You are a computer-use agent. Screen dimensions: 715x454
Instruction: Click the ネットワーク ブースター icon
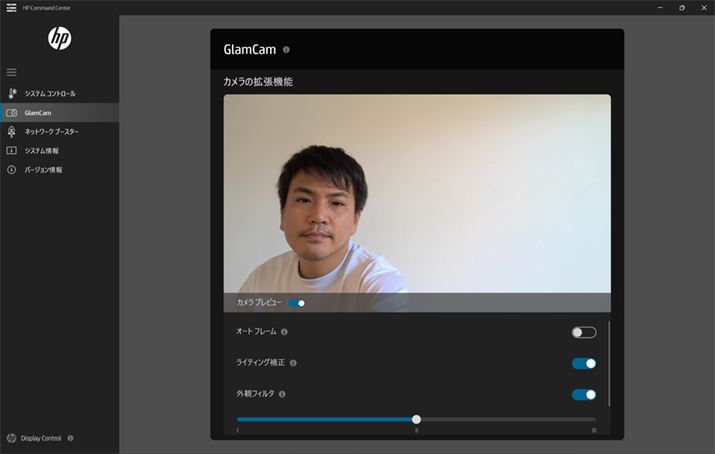pyautogui.click(x=12, y=132)
